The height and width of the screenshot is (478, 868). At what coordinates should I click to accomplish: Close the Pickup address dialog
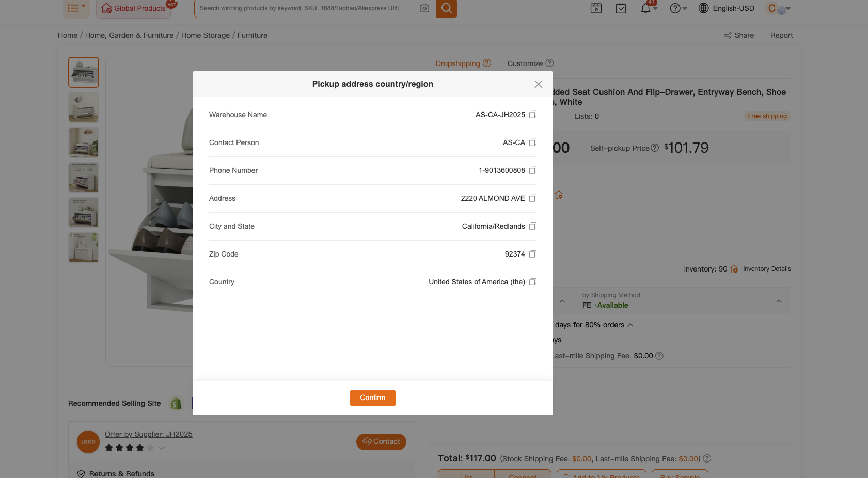(538, 84)
